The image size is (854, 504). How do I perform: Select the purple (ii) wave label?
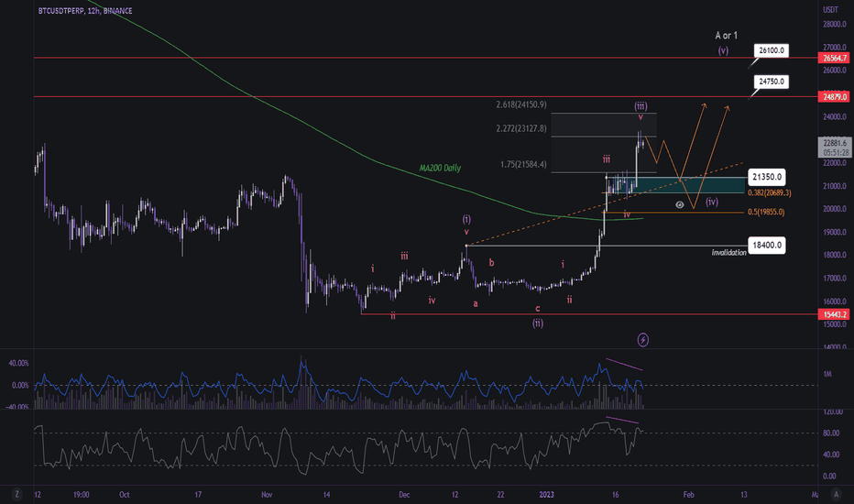538,323
